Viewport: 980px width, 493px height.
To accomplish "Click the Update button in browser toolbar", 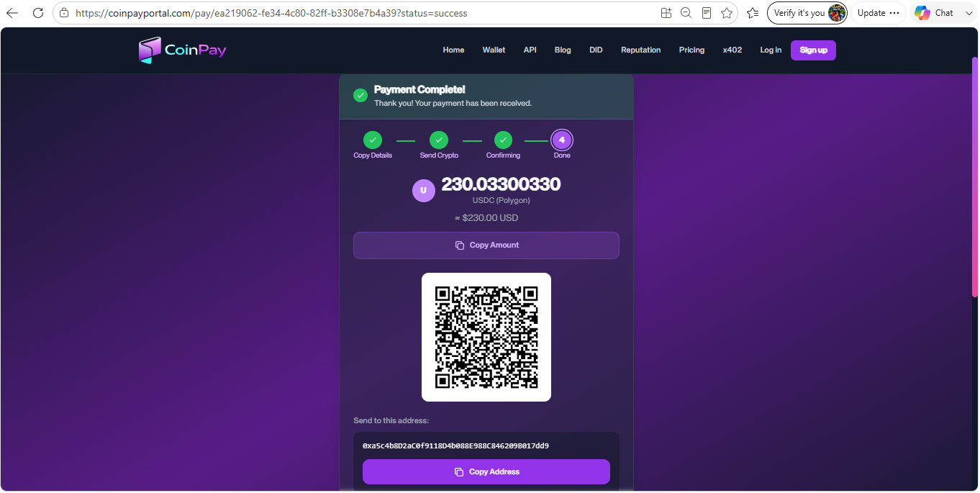I will (878, 13).
